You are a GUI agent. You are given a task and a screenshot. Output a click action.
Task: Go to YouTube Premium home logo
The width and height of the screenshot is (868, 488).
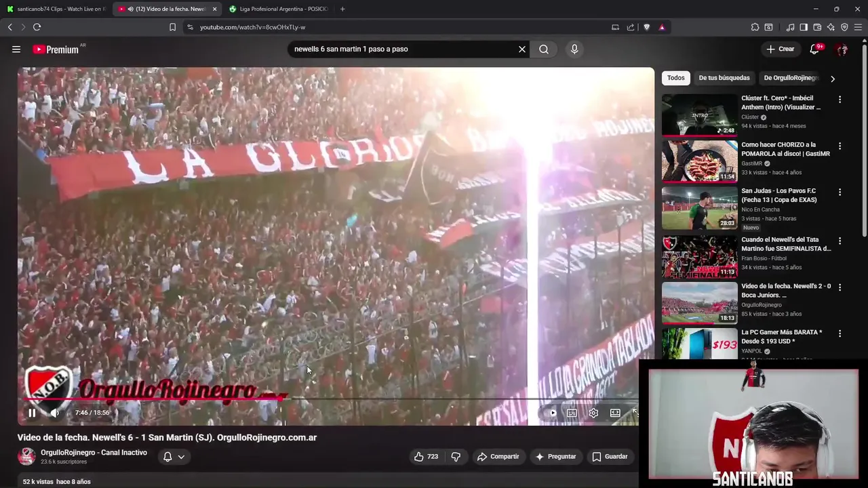56,49
